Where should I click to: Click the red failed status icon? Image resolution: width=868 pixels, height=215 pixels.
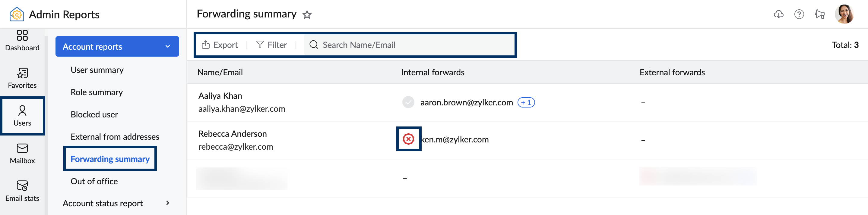click(x=408, y=139)
